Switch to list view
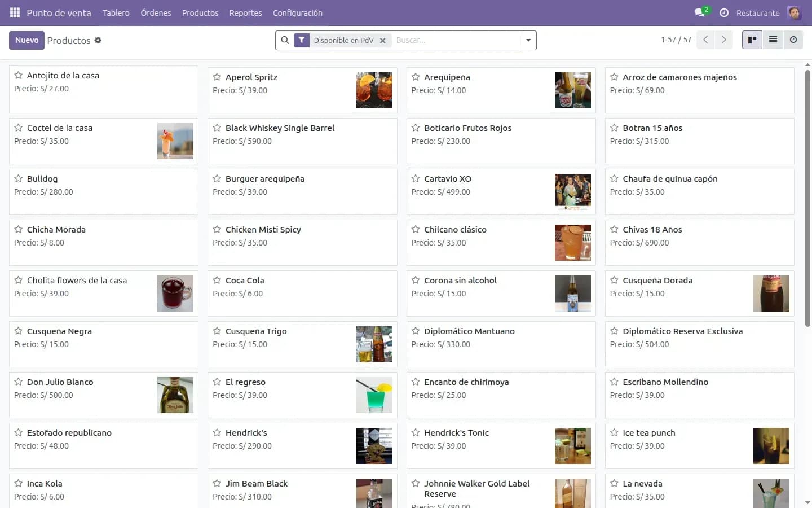The image size is (812, 508). [773, 40]
